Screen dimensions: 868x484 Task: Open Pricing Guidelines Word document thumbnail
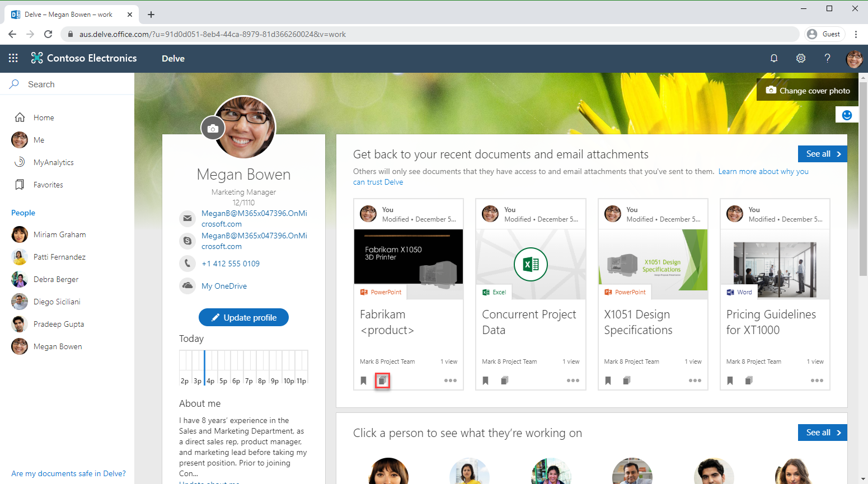click(775, 264)
